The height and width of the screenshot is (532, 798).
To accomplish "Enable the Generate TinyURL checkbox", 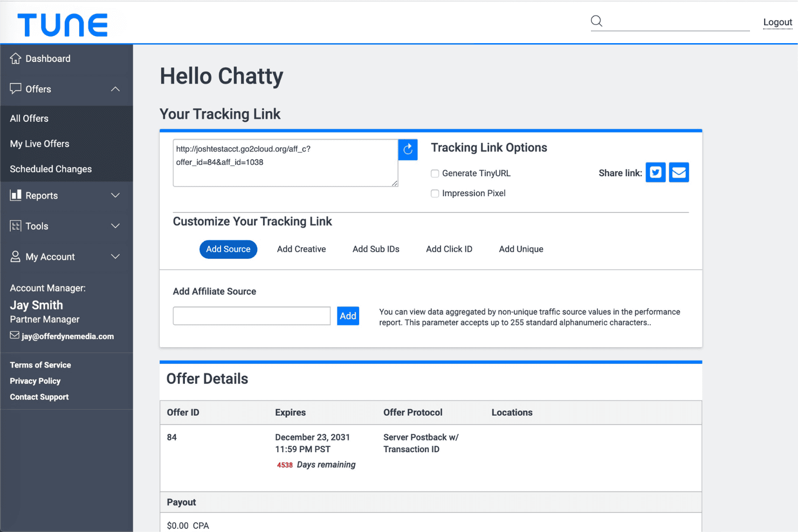I will (435, 174).
